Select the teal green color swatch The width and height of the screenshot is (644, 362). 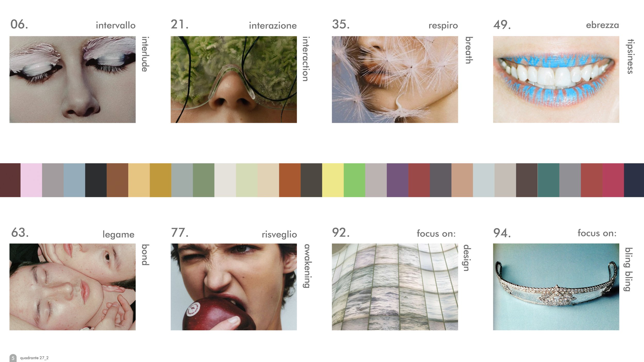click(x=548, y=180)
